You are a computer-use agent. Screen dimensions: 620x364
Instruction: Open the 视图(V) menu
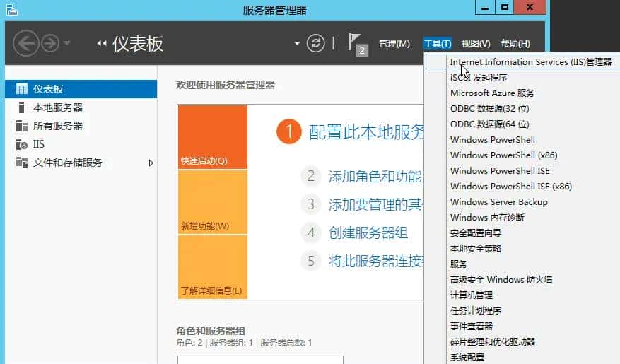click(476, 44)
